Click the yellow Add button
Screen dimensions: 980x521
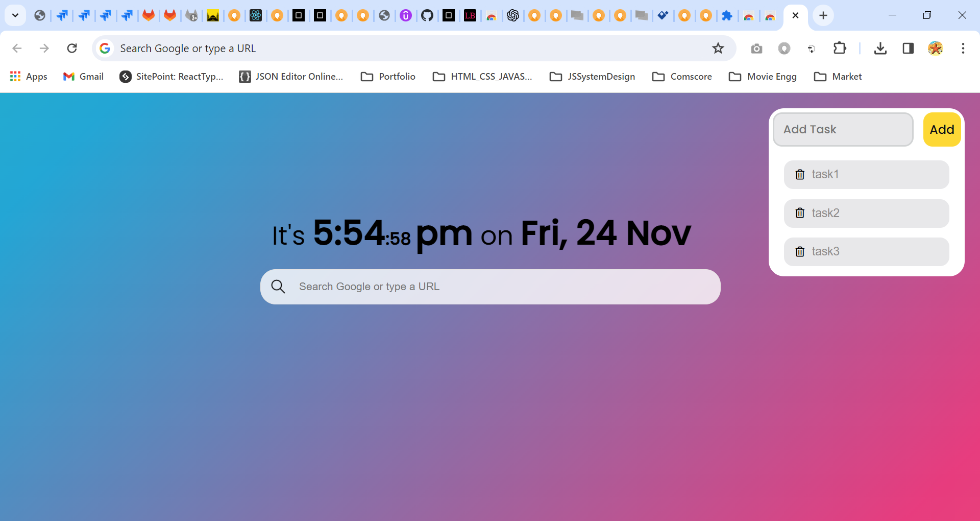pos(941,129)
